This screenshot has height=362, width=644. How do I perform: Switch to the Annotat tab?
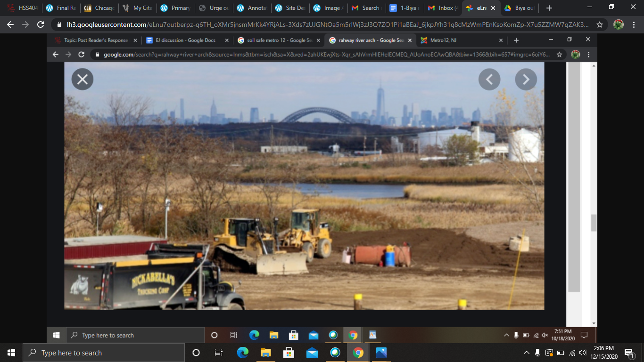click(x=252, y=8)
